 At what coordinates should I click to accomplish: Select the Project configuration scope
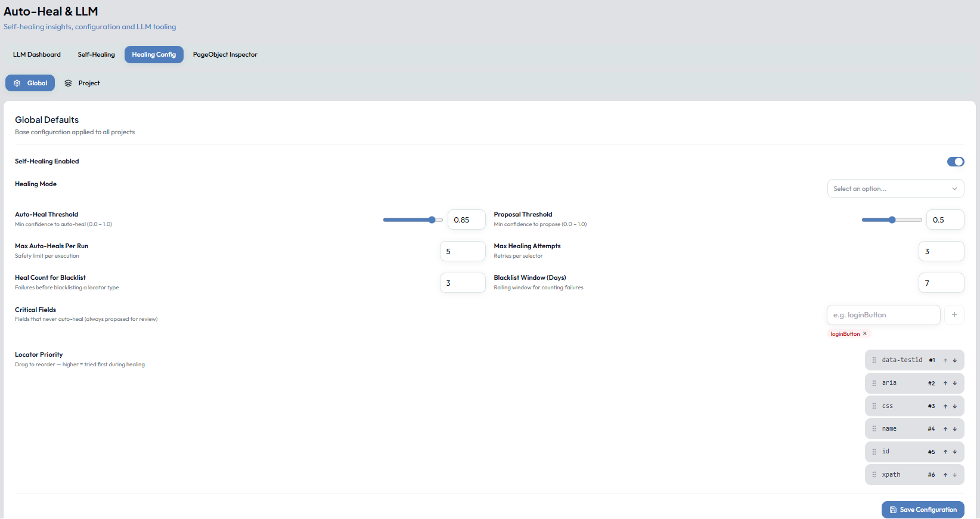click(x=82, y=83)
